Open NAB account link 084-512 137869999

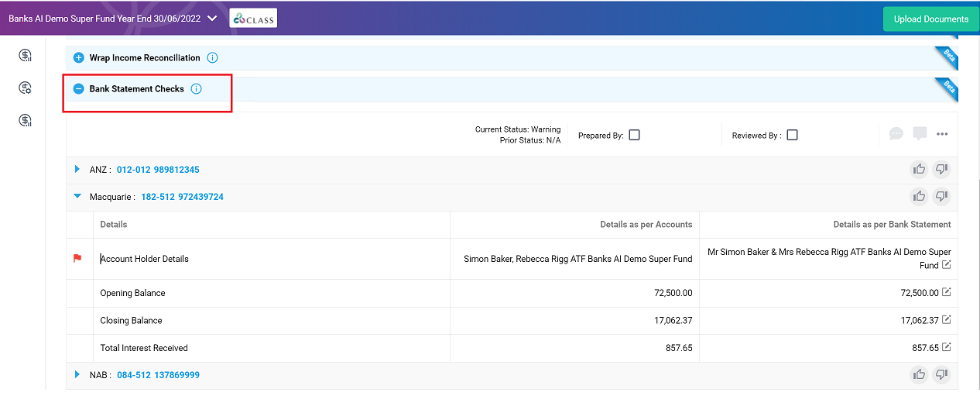coord(158,375)
